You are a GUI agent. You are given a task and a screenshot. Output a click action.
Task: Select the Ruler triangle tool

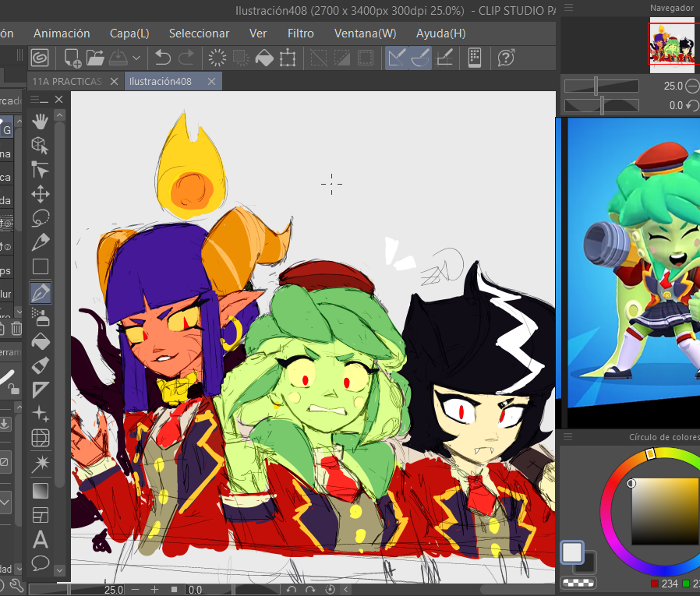(x=41, y=390)
